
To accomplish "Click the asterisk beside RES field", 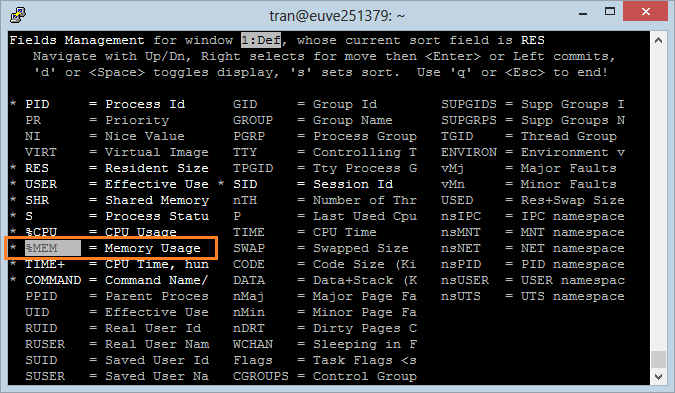I will point(14,167).
